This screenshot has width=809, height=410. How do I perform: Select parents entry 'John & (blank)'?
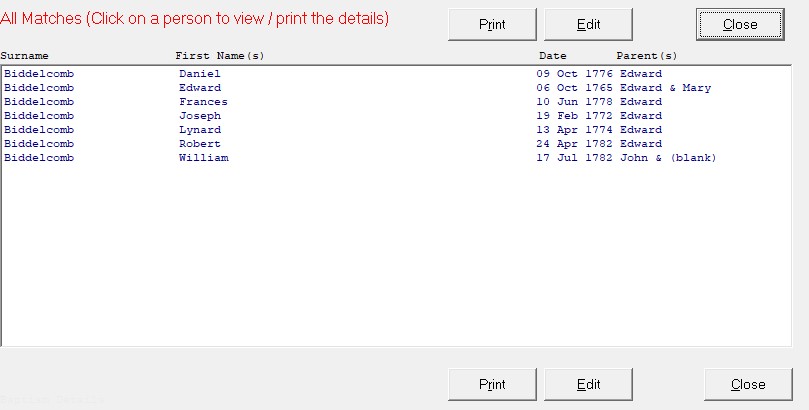(668, 158)
